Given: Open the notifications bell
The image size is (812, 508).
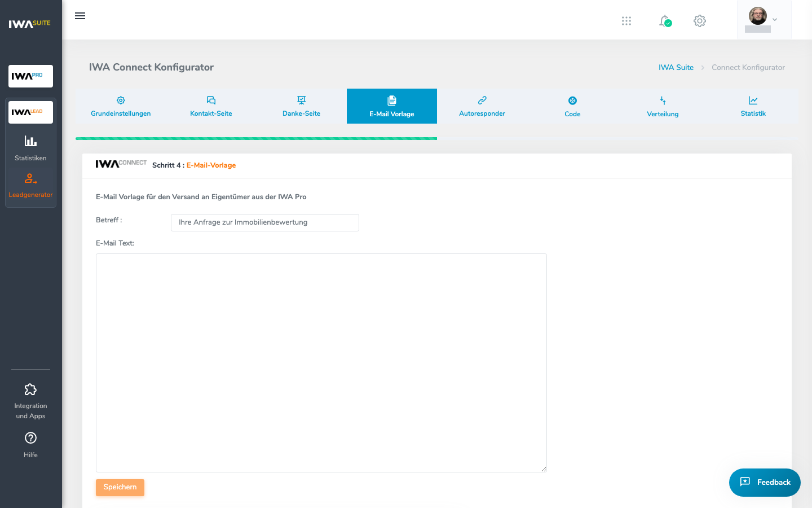Looking at the screenshot, I should coord(665,21).
